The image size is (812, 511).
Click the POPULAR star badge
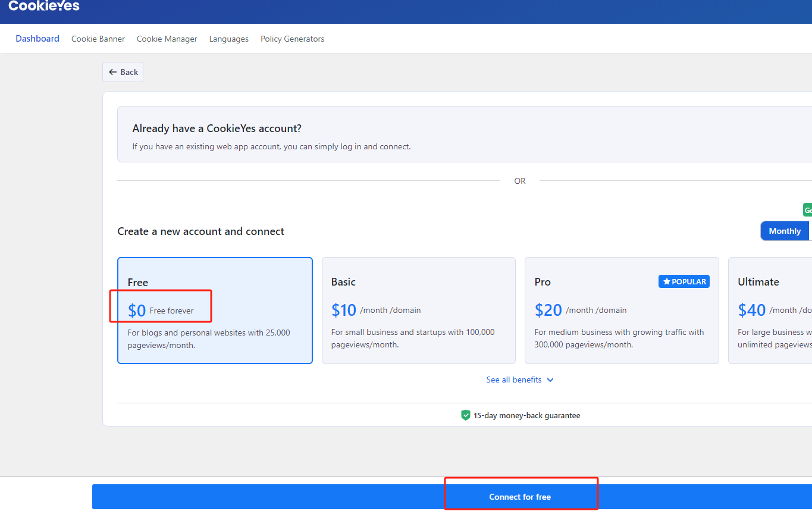click(684, 281)
